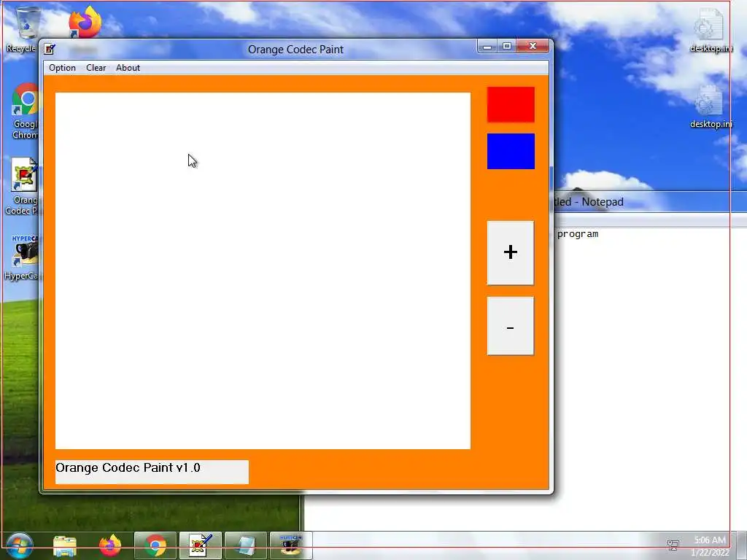Select the Orange Codec Paint desktop shortcut
This screenshot has width=747, height=560.
click(x=23, y=187)
